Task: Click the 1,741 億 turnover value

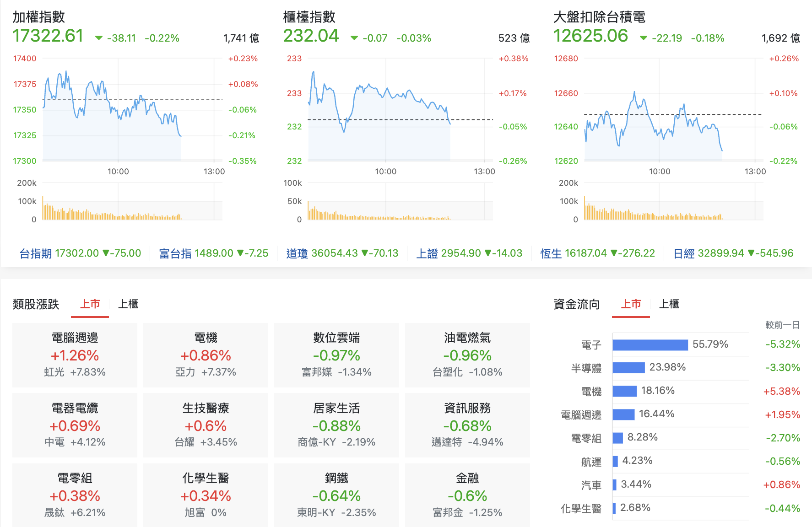Action: click(241, 38)
